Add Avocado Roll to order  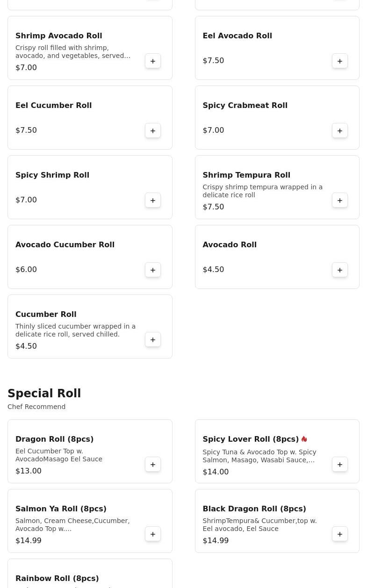point(340,270)
